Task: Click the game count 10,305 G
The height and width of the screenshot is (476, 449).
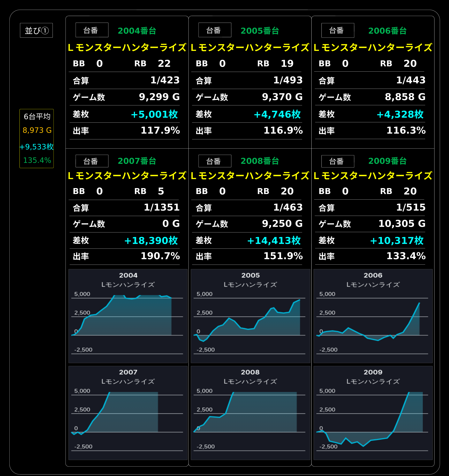Action: tap(402, 224)
